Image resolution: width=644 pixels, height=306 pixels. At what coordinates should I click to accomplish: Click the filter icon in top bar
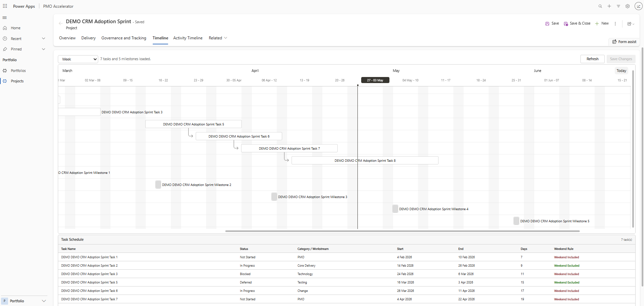pos(618,6)
